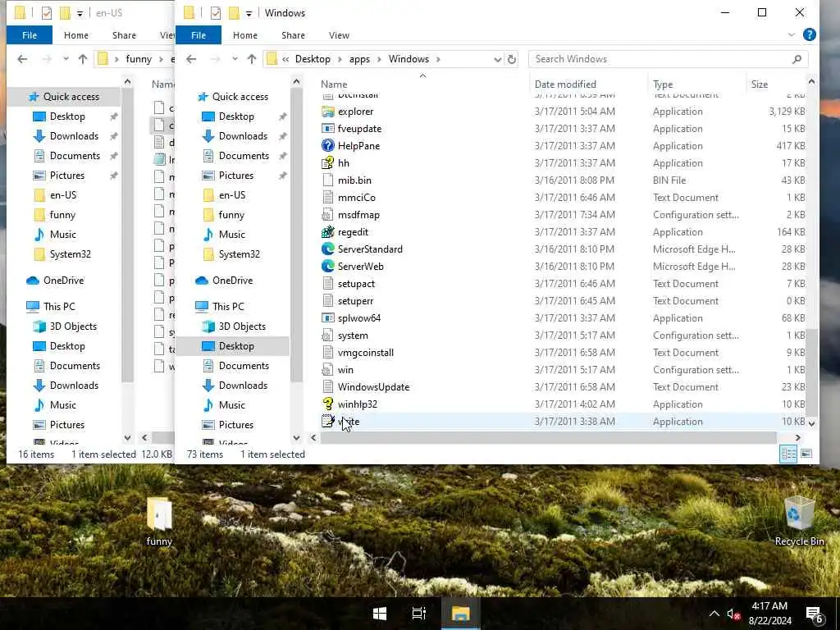Expand the Desktop breadcrumb chevron
840x630 pixels.
(340, 59)
